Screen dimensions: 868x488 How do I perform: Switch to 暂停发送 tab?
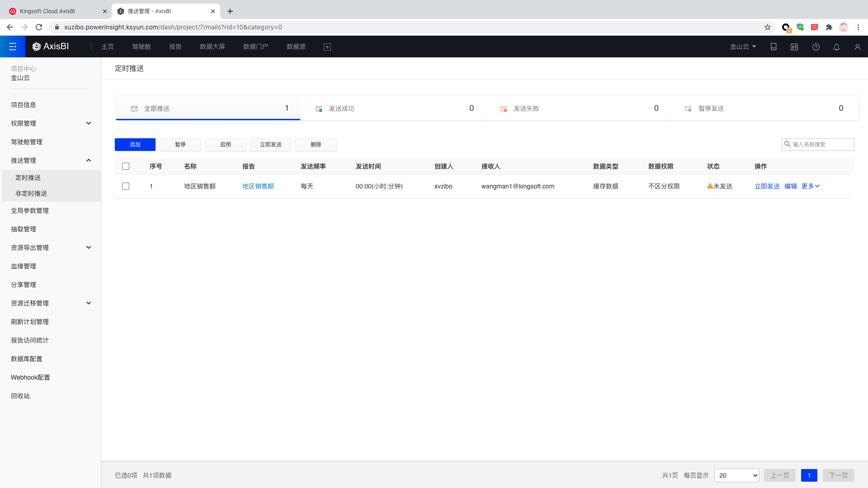tap(764, 108)
